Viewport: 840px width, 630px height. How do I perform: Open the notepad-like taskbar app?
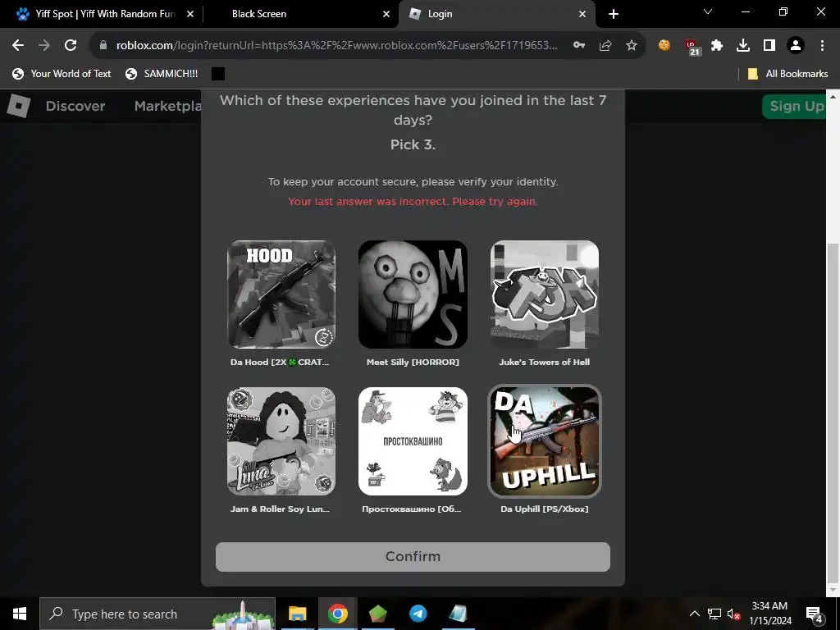click(458, 614)
